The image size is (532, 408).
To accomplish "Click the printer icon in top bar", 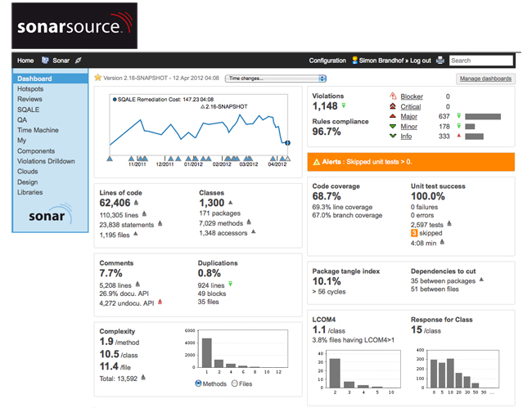I will click(440, 61).
